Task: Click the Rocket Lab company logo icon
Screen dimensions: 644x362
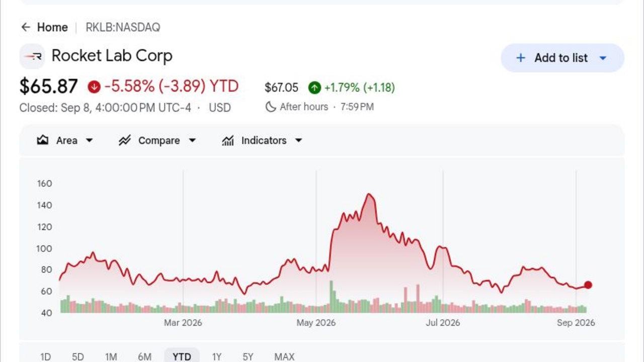Action: pyautogui.click(x=32, y=56)
